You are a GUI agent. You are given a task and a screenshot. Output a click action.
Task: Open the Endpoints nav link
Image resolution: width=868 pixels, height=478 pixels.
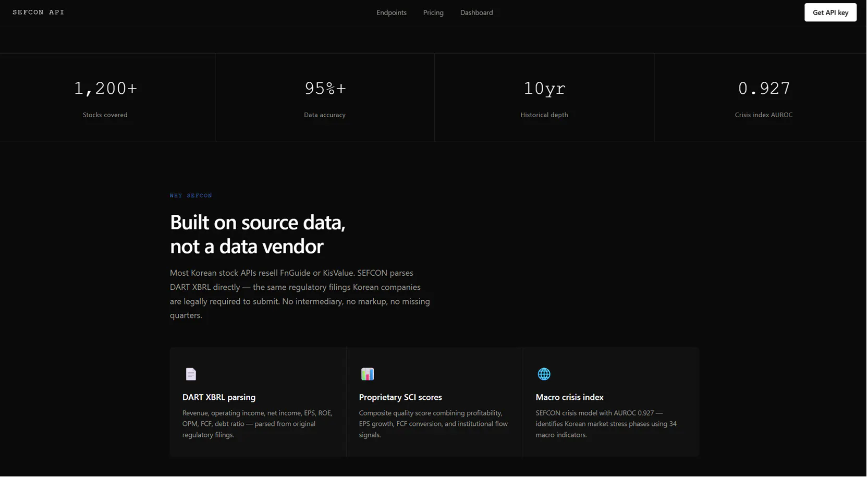pyautogui.click(x=392, y=13)
